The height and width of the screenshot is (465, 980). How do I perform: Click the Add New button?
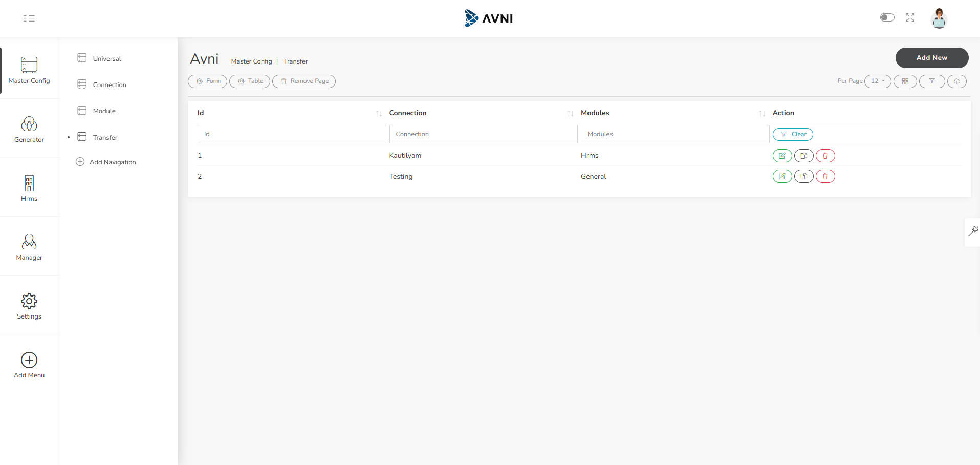click(x=931, y=58)
